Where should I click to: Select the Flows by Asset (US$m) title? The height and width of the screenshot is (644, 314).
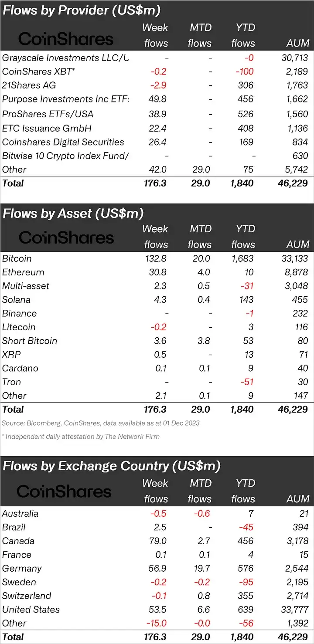pyautogui.click(x=73, y=214)
